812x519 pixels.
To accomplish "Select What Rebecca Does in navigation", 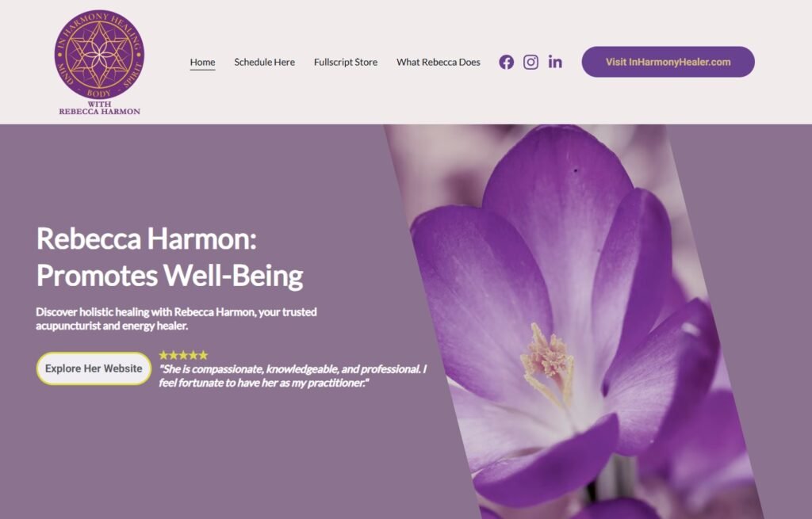I will [438, 62].
